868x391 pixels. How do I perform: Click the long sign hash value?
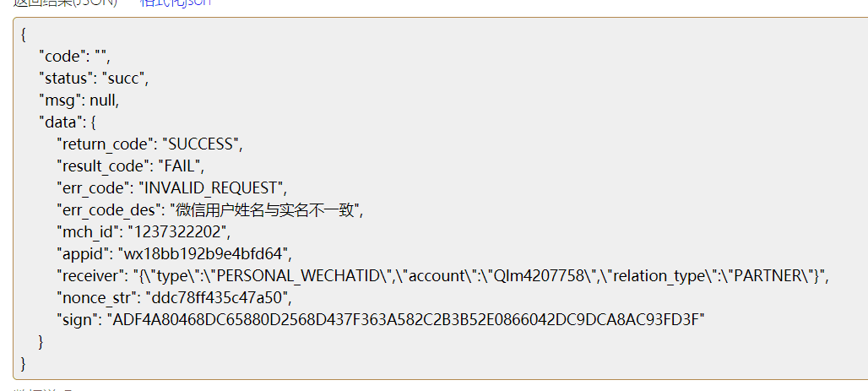click(x=404, y=320)
